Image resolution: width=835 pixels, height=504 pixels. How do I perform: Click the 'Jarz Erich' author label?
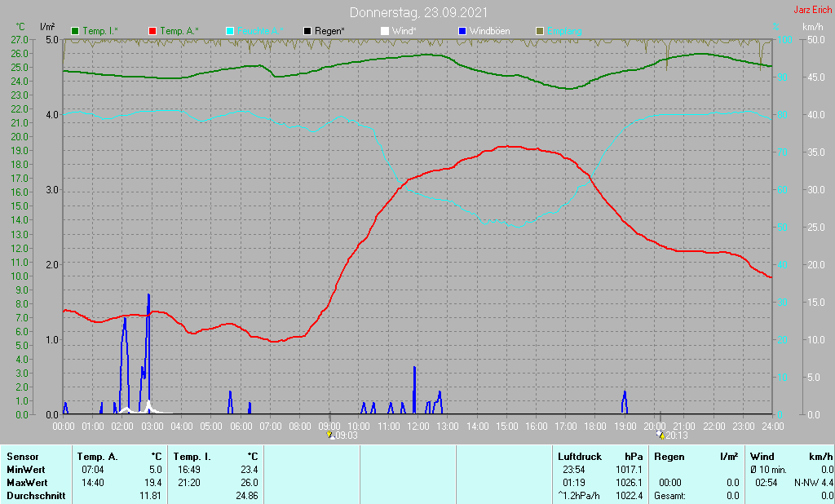click(x=813, y=10)
